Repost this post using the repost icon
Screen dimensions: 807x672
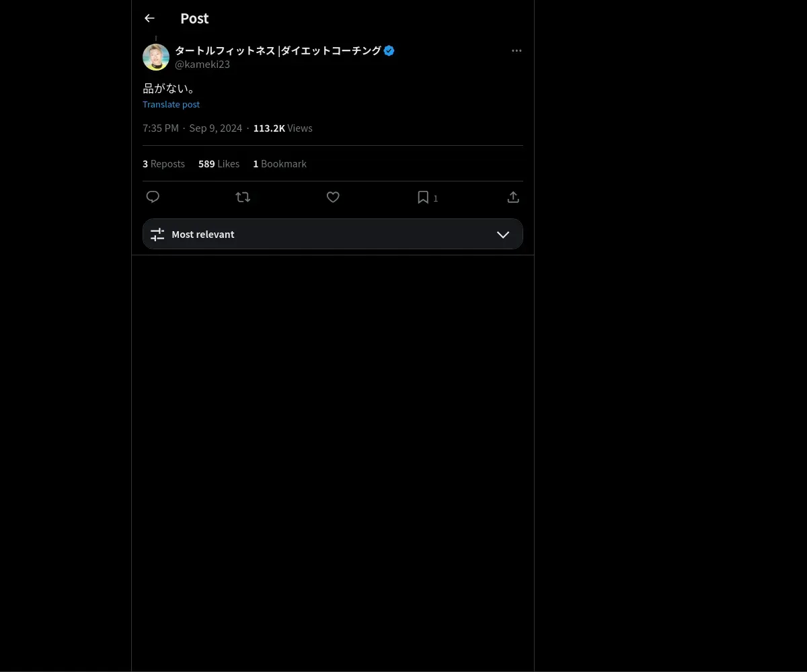[x=243, y=197]
